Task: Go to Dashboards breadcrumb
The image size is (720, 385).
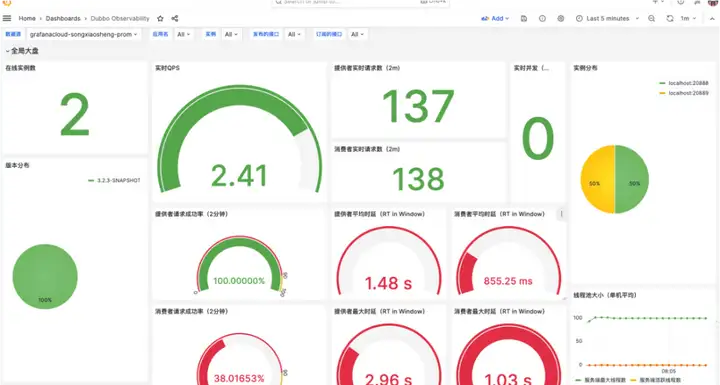Action: tap(63, 18)
